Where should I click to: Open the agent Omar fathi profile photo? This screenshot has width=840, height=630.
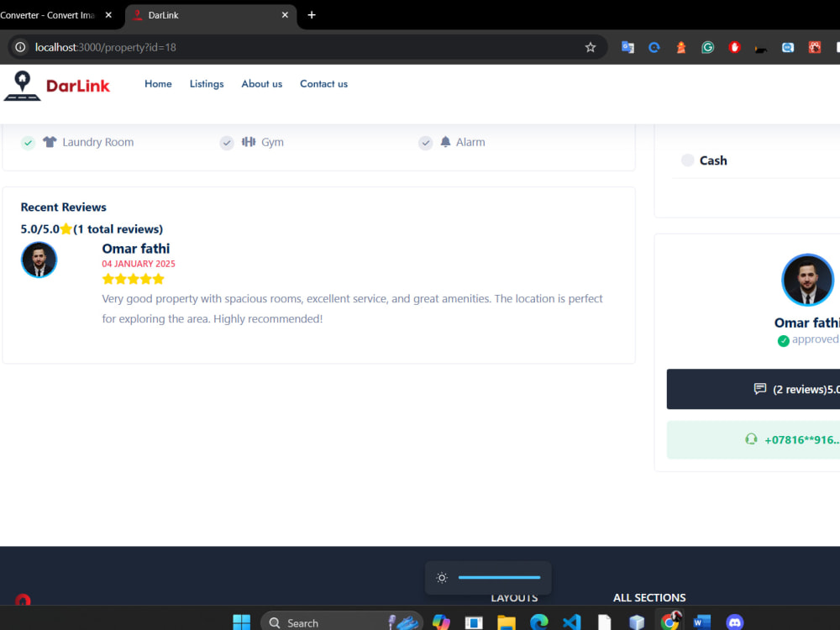[x=806, y=281]
